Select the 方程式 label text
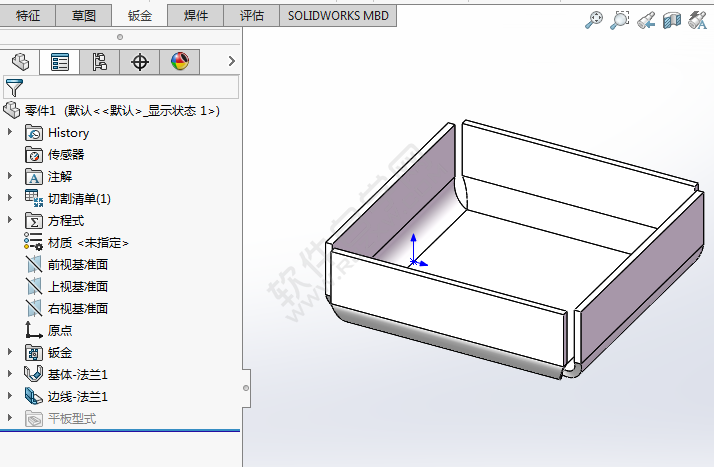Viewport: 714px width, 467px height. [66, 221]
